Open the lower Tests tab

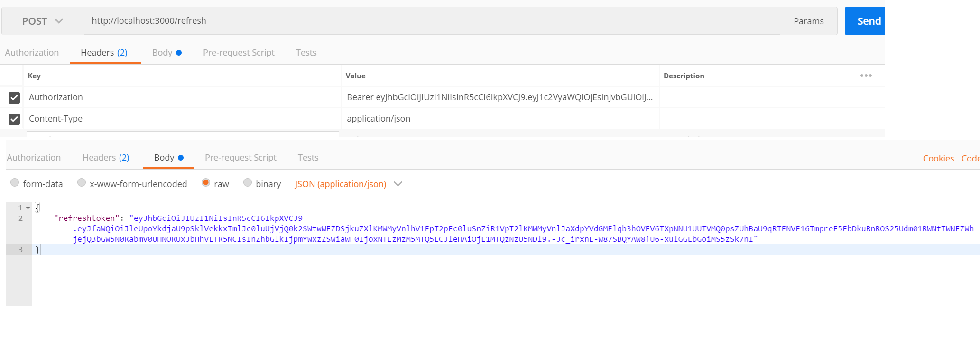point(308,158)
